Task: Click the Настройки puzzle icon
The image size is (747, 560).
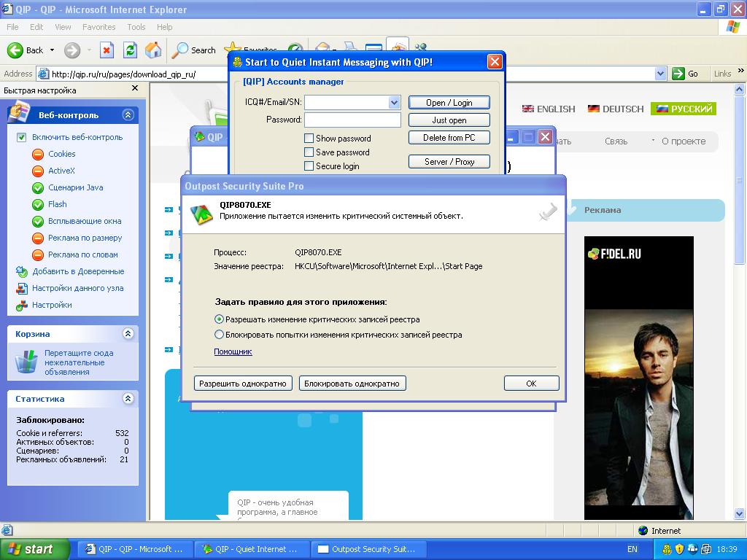Action: (21, 306)
